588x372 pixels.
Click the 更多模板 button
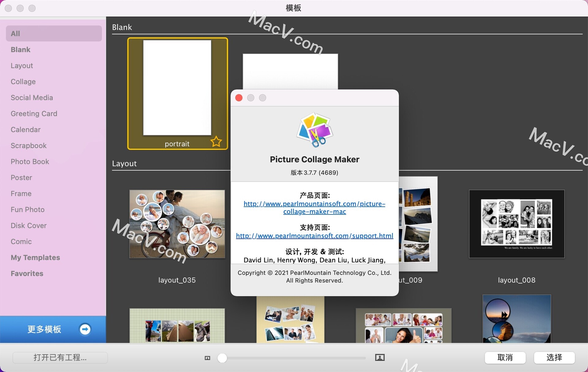tap(53, 329)
